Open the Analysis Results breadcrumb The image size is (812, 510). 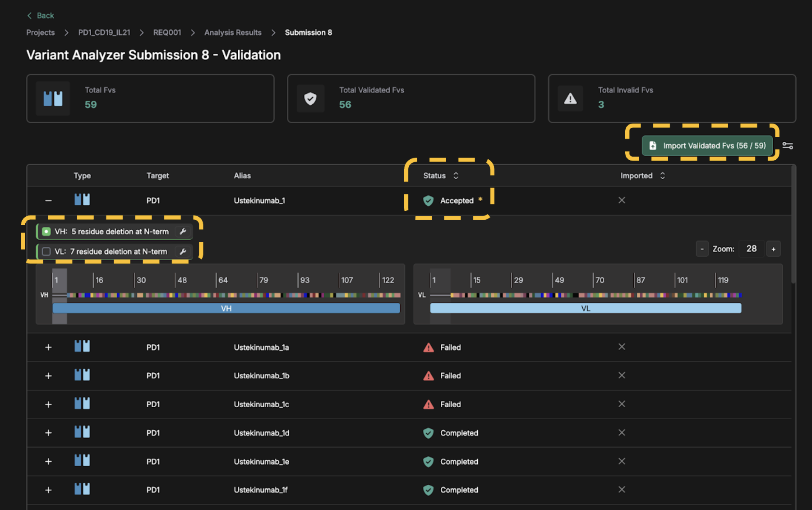click(233, 32)
